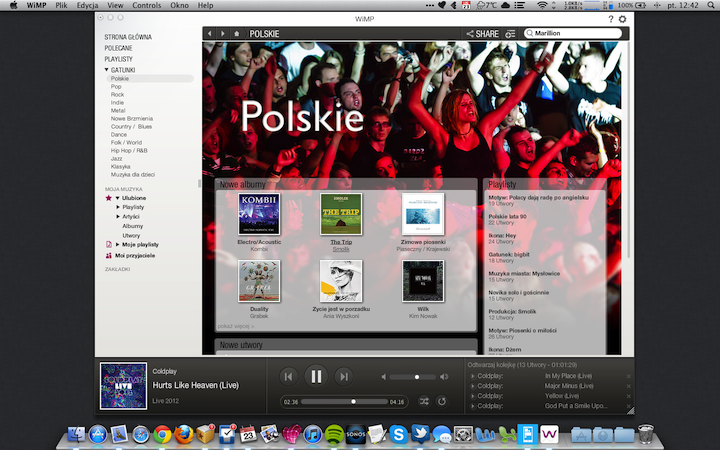Expand Moje playlisty
720x450 pixels.
pyautogui.click(x=118, y=244)
